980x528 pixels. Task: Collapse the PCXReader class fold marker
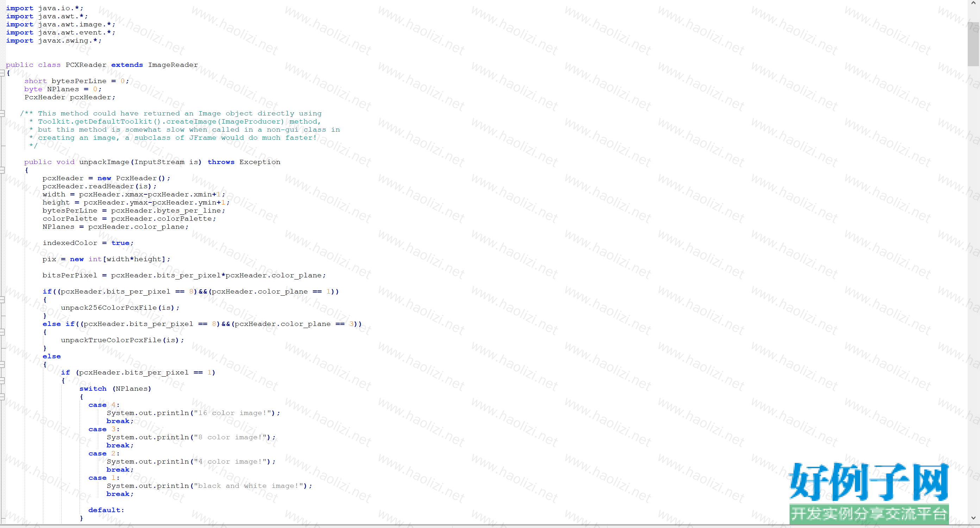2,73
